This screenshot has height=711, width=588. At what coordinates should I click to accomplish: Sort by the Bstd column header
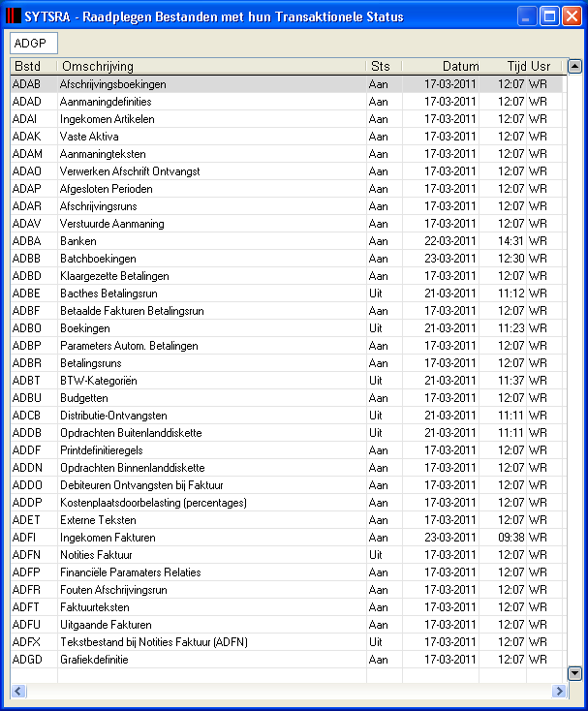(x=34, y=66)
